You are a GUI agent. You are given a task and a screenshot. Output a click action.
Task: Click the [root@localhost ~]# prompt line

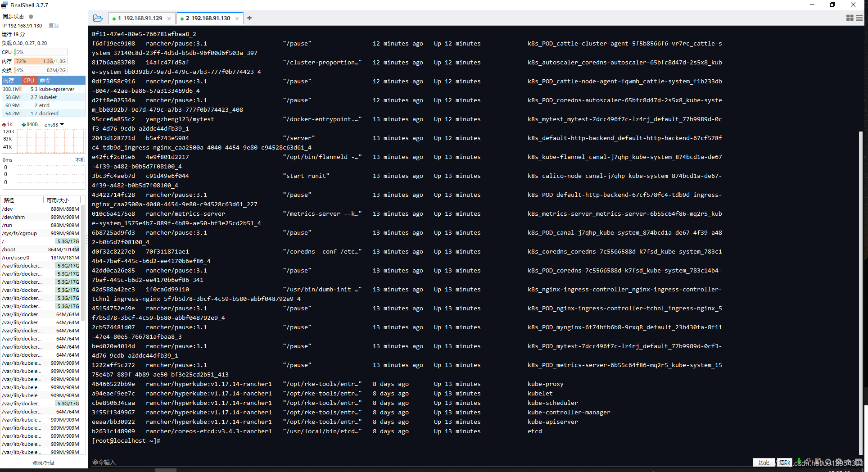pos(126,441)
